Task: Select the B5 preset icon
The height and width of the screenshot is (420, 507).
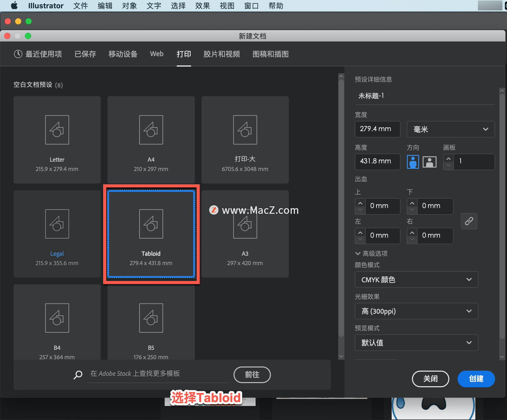Action: 151,318
